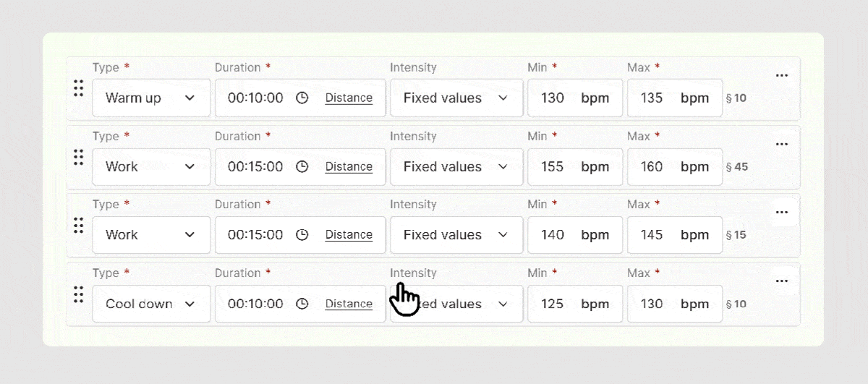Viewport: 868px width, 384px height.
Task: Click the clock icon in the Cool down duration field
Action: pyautogui.click(x=302, y=304)
